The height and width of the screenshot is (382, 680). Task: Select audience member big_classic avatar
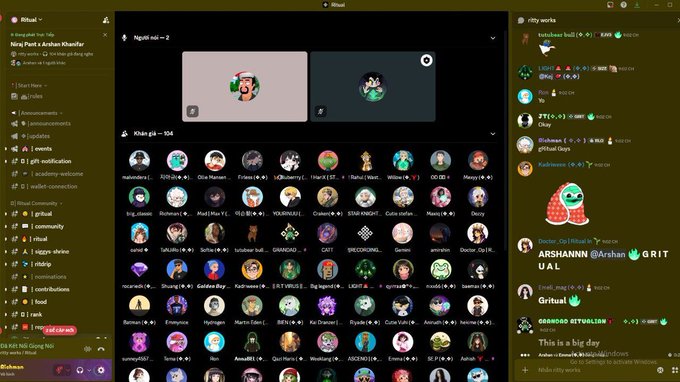coord(139,197)
